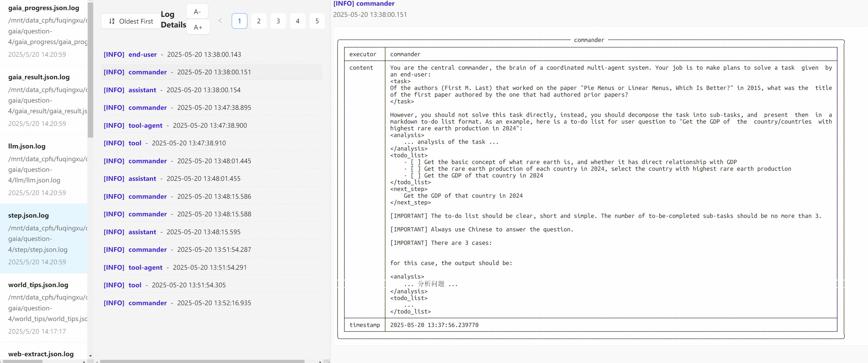Screen dimensions: 868x363
Task: Select assistant log entry at 13:48:01.455
Action: click(212, 179)
